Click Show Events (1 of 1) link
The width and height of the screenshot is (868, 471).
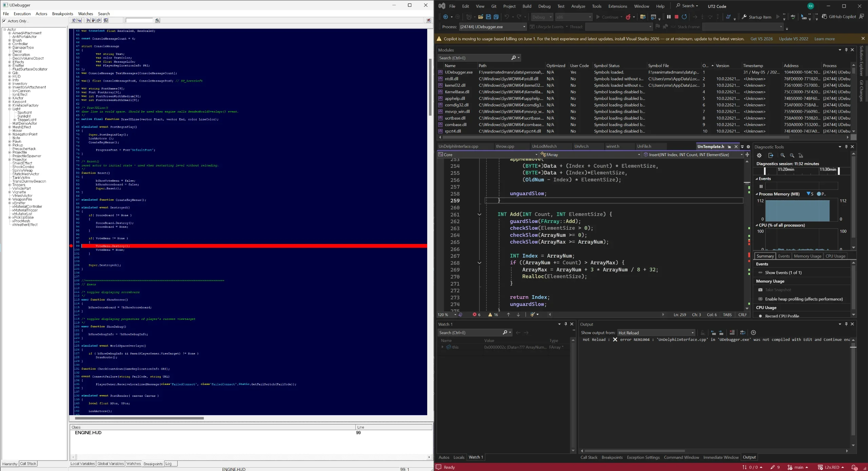[x=783, y=272]
